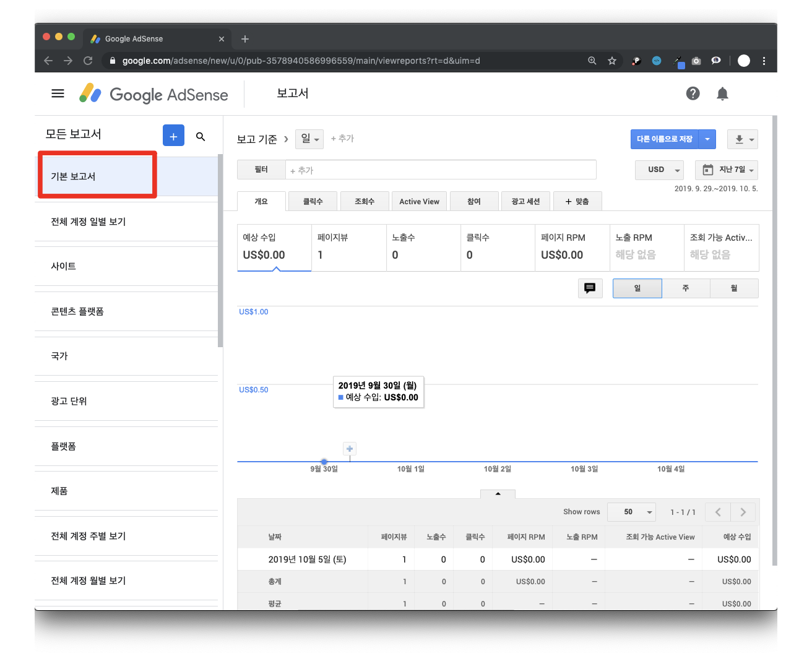Click the speech bubble extension icon
The image size is (812, 656).
tap(716, 61)
